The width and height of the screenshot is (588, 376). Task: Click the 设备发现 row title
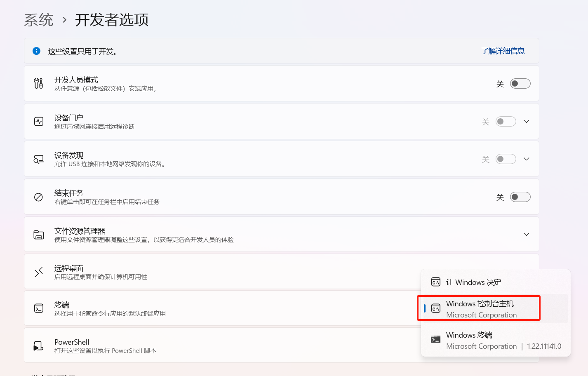coord(69,155)
